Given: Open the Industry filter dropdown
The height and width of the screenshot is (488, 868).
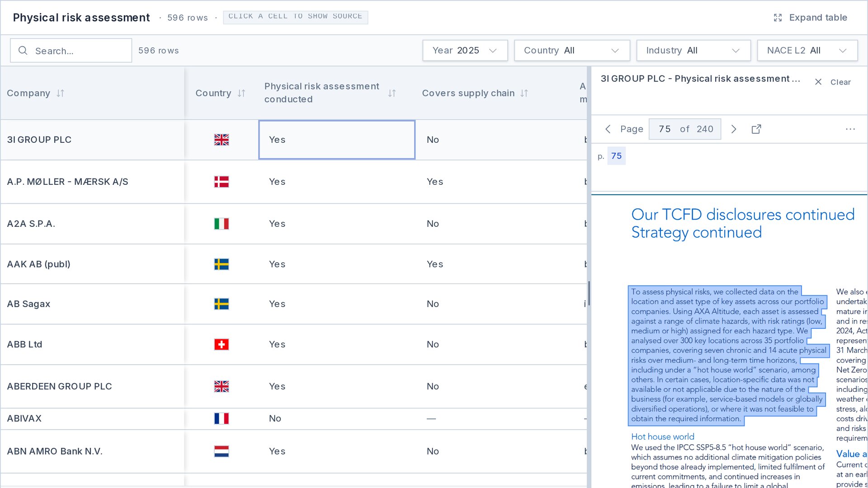Looking at the screenshot, I should pyautogui.click(x=693, y=51).
